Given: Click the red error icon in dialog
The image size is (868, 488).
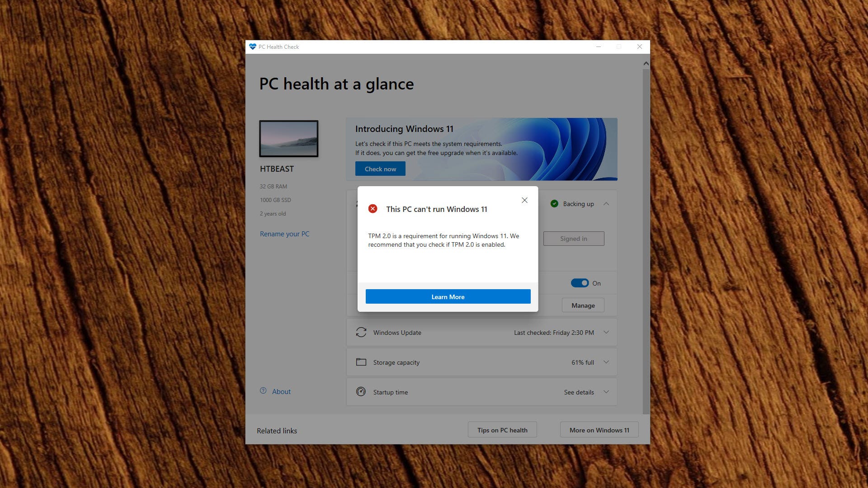Looking at the screenshot, I should pos(373,208).
